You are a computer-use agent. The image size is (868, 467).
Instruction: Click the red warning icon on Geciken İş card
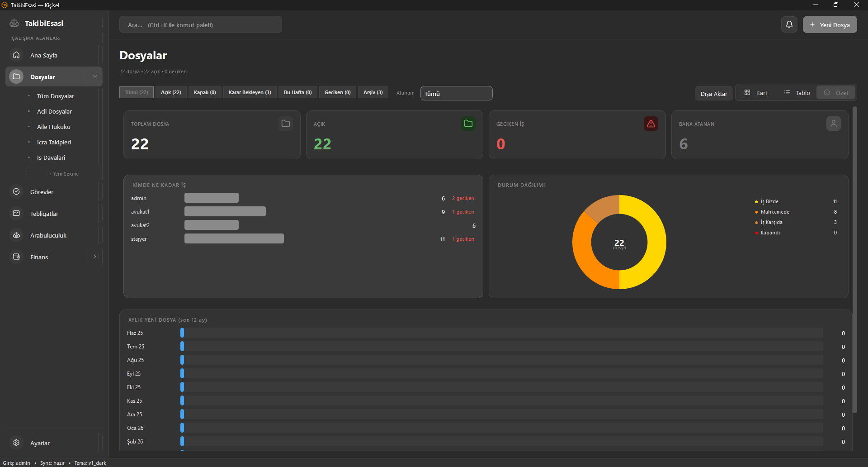pos(651,124)
